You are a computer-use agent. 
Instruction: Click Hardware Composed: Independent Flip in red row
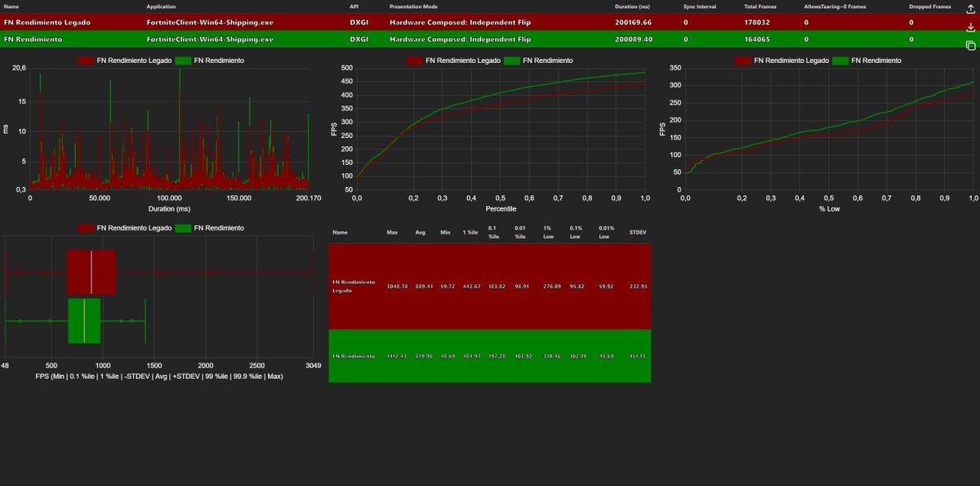(x=460, y=22)
